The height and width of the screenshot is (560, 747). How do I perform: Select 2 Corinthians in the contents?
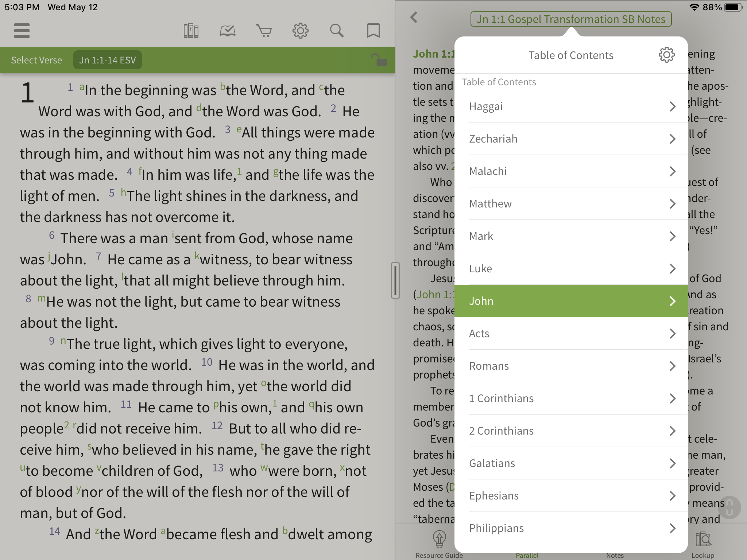[x=571, y=431]
